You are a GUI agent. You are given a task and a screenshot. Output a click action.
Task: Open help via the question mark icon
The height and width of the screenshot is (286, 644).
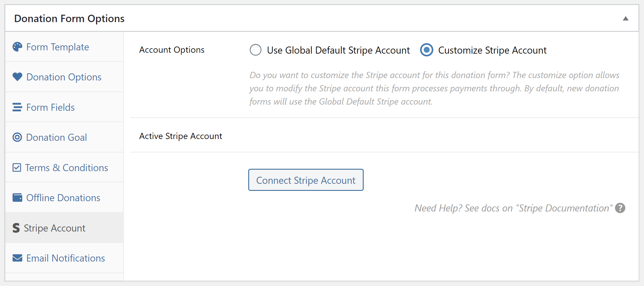click(620, 208)
